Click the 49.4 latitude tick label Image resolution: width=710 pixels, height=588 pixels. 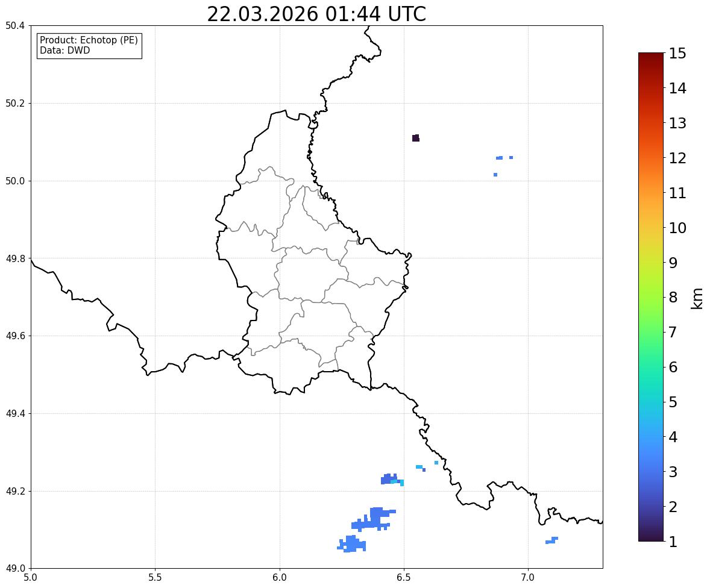click(15, 414)
